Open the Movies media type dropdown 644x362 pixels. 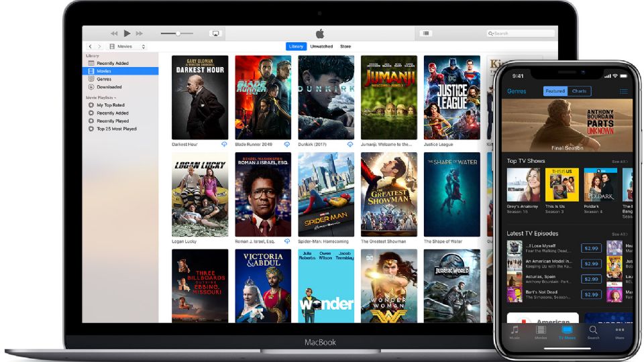click(129, 46)
